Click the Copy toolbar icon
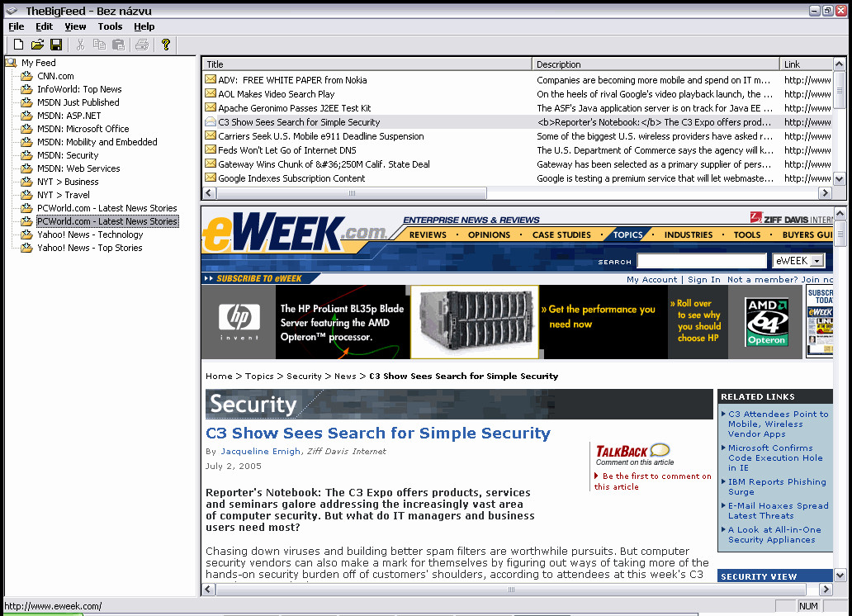The width and height of the screenshot is (852, 616). pyautogui.click(x=99, y=45)
